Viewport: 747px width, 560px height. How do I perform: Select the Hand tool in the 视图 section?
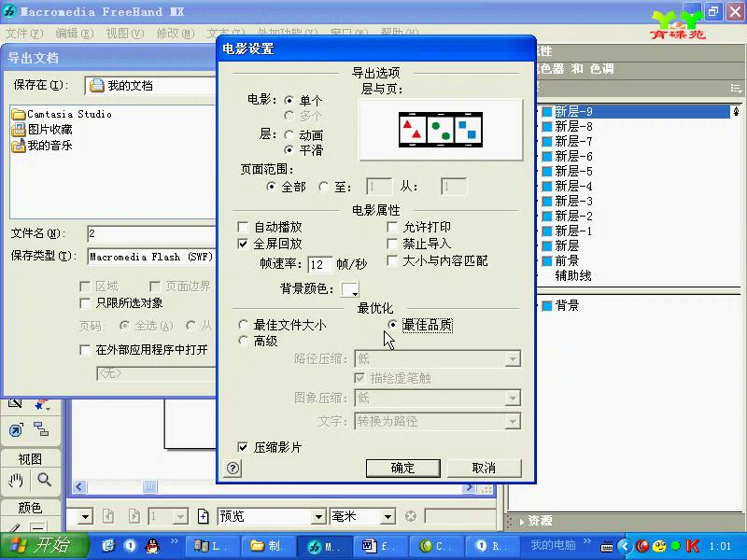coord(16,481)
